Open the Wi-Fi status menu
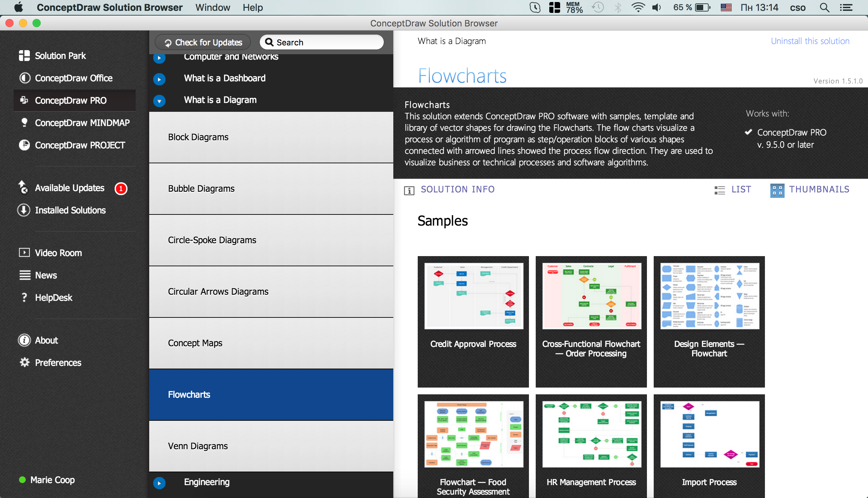 pos(638,7)
